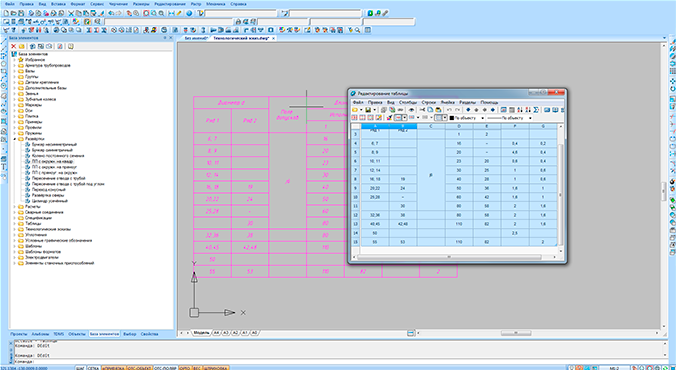Click the Save diskette icon in main toolbar
Image resolution: width=676 pixels, height=370 pixels.
coord(21,13)
